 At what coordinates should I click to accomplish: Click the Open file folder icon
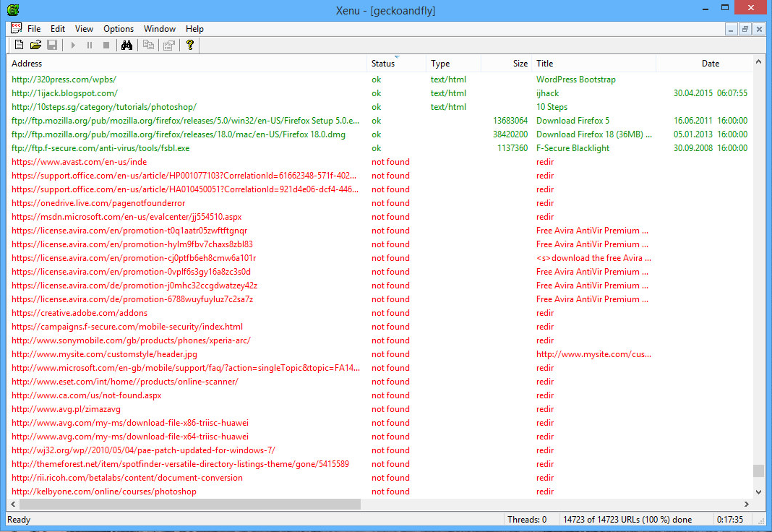(x=35, y=46)
